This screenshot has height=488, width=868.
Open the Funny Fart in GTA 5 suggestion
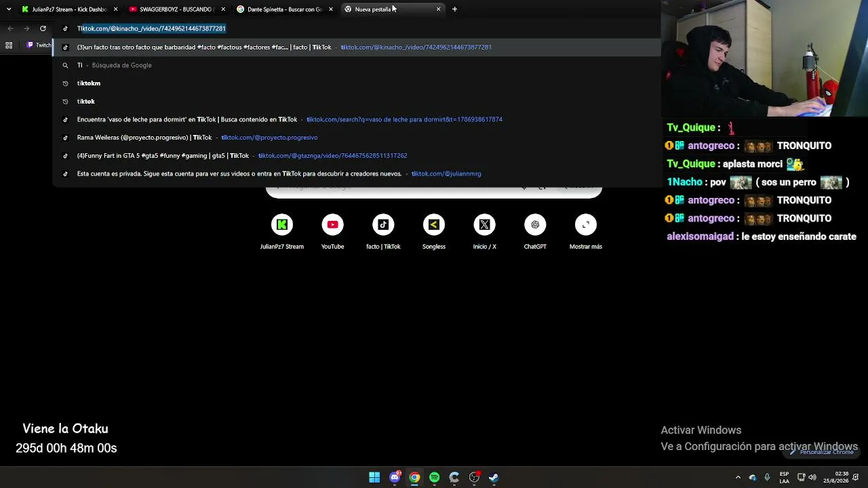tap(356, 156)
